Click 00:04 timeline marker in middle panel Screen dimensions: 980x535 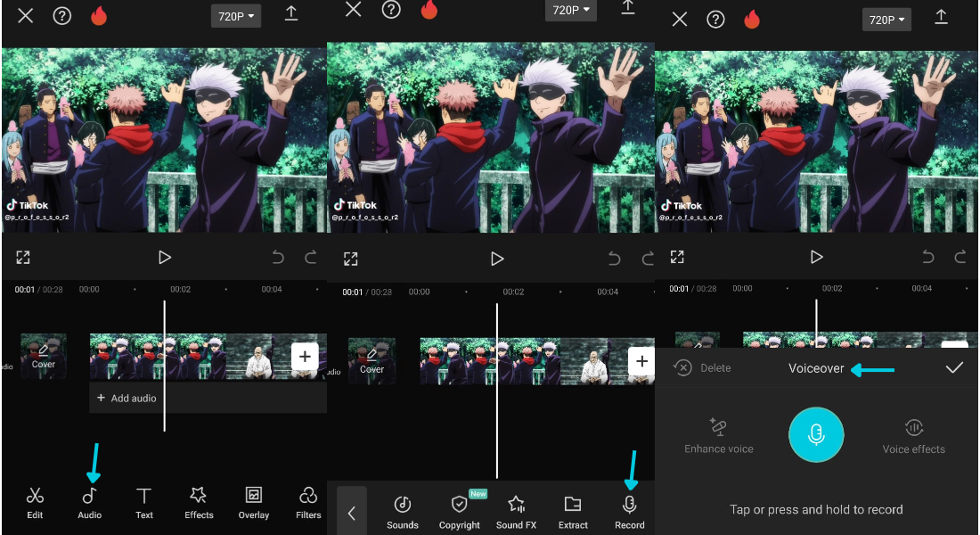[x=608, y=292]
